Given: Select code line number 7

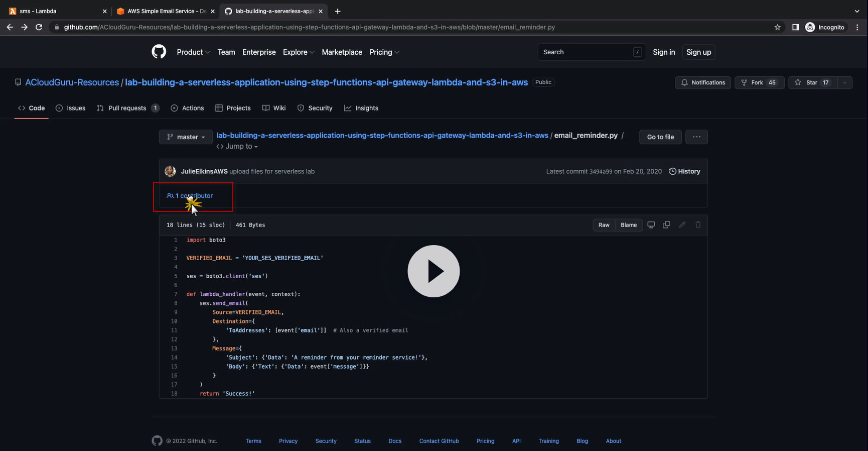Looking at the screenshot, I should click(176, 294).
